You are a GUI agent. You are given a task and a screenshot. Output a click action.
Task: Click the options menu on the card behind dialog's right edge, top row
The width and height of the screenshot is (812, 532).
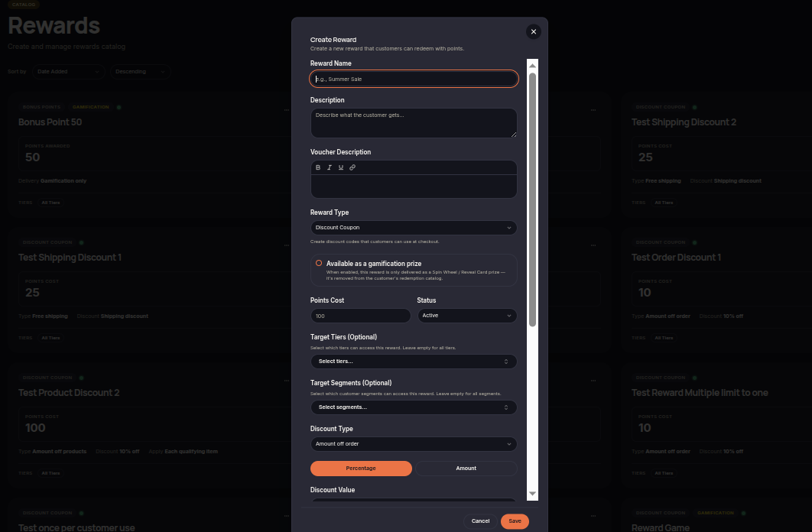(x=593, y=110)
